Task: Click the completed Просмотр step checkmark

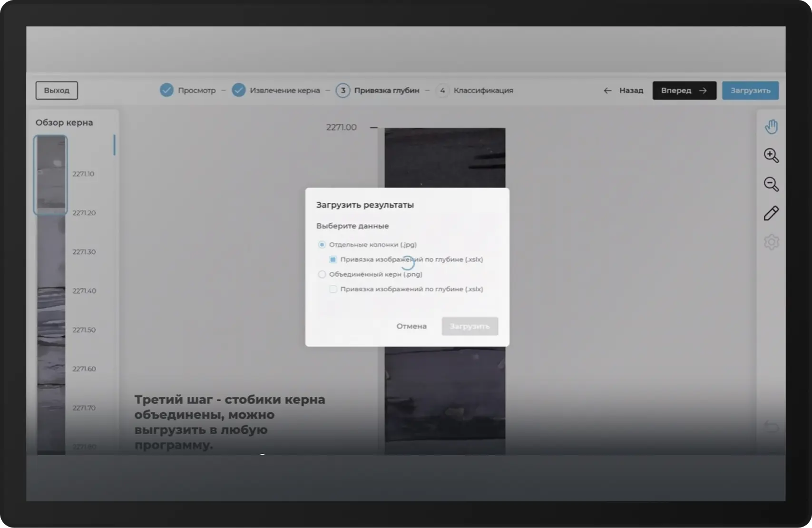Action: click(166, 90)
